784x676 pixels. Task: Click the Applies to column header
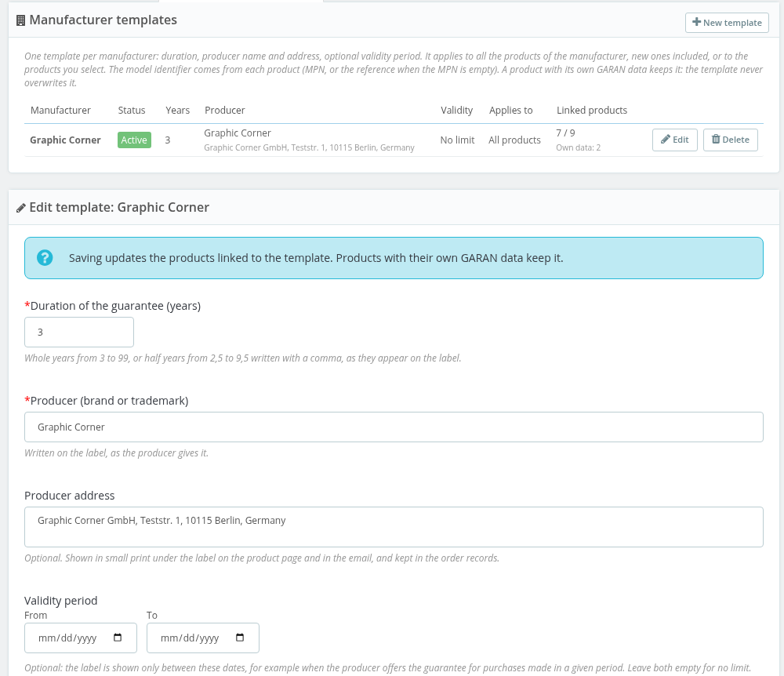pyautogui.click(x=510, y=110)
